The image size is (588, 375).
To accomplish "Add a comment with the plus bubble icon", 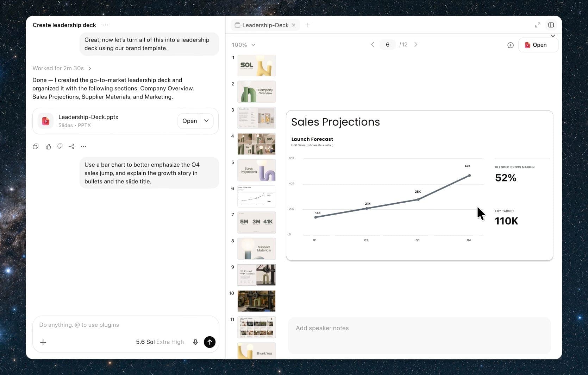I will 511,45.
